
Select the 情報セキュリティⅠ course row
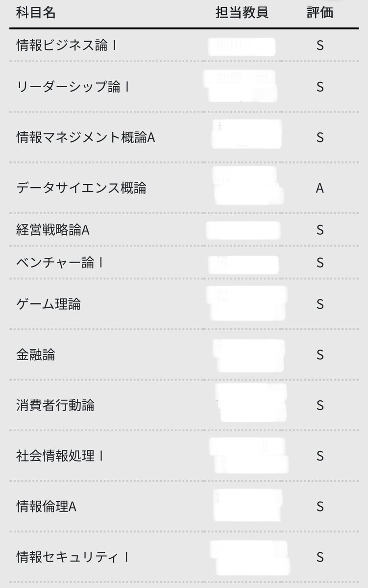click(184, 557)
